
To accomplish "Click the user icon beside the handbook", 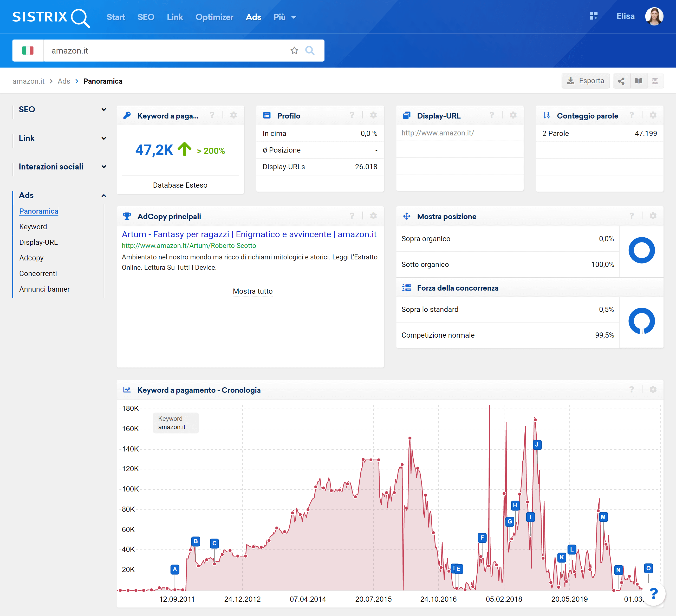I will pyautogui.click(x=655, y=81).
